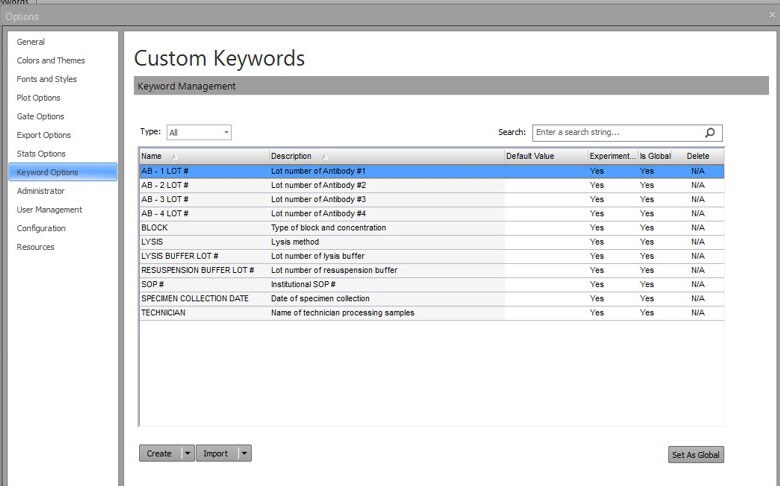Open the General options section
This screenshot has height=486, width=780.
click(31, 42)
